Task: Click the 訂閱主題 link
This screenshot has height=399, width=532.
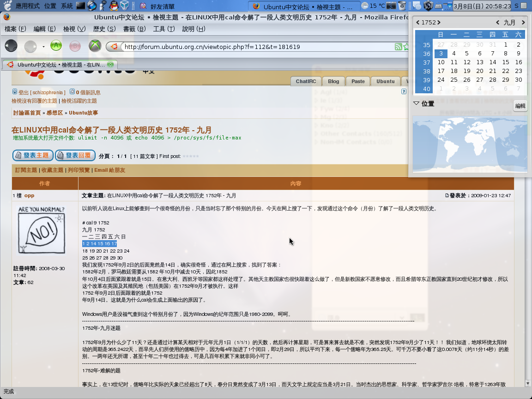Action: coord(26,170)
